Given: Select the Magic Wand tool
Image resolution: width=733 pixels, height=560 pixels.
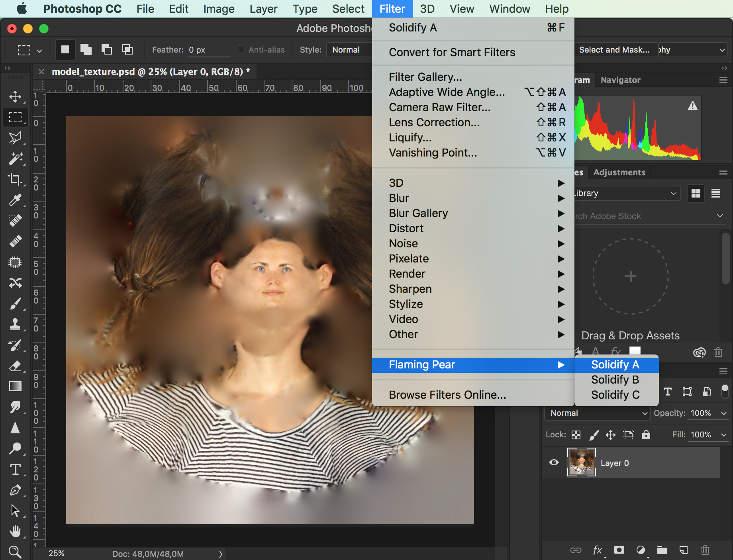Looking at the screenshot, I should coord(15,159).
